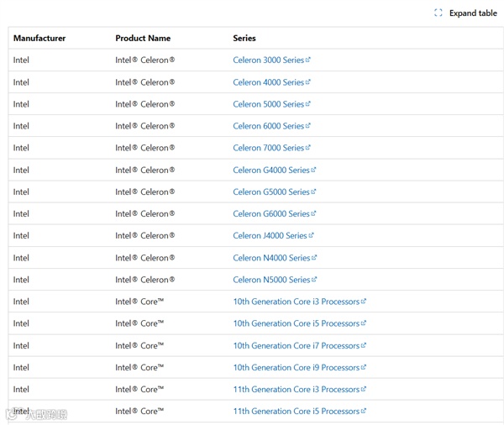Click Intel manufacturer cell in Celeron 6000 row
The width and height of the screenshot is (504, 425).
21,126
